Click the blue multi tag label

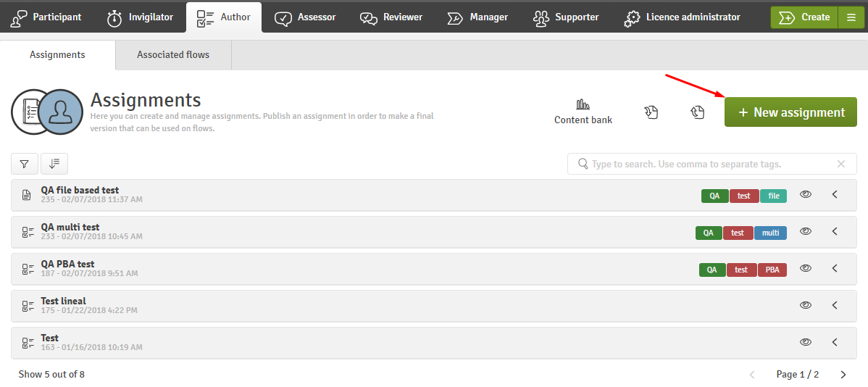click(x=771, y=233)
